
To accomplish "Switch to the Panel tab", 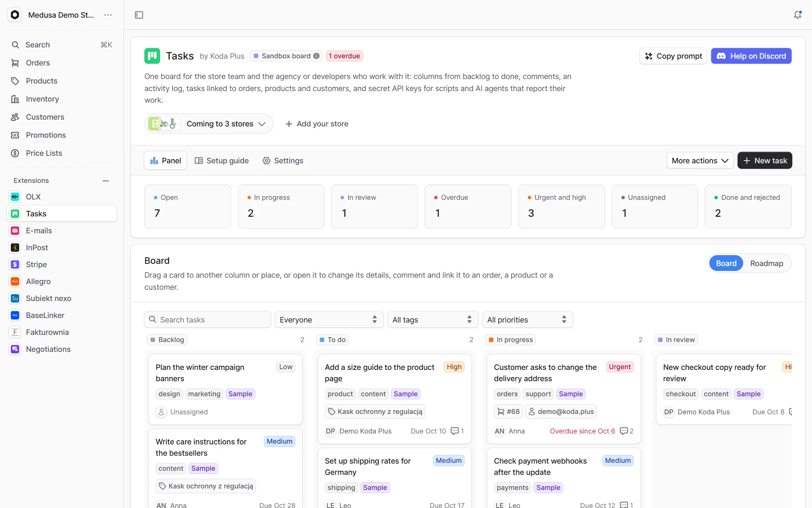I will point(165,161).
